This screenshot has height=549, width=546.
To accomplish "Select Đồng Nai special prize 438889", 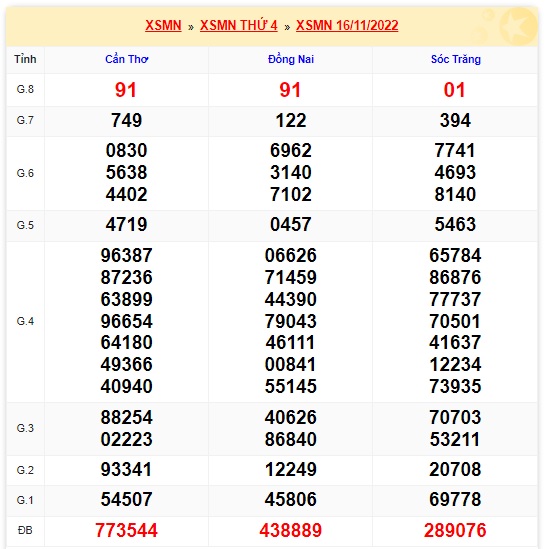I will (x=291, y=530).
